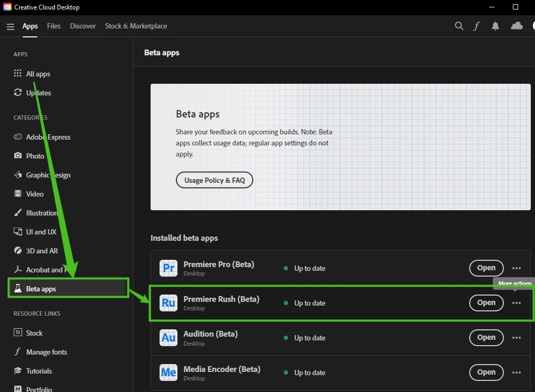Minimize the Creative Cloud Desktop window

[492, 7]
